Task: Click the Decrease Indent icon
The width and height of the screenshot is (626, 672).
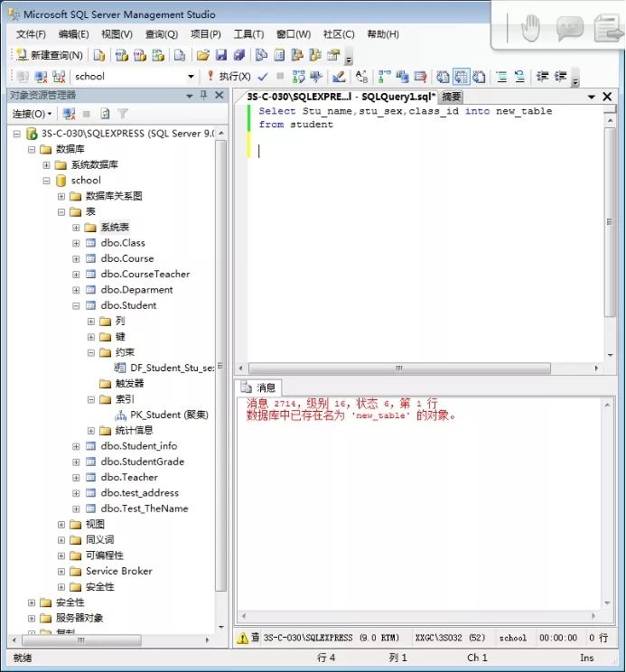Action: 542,77
